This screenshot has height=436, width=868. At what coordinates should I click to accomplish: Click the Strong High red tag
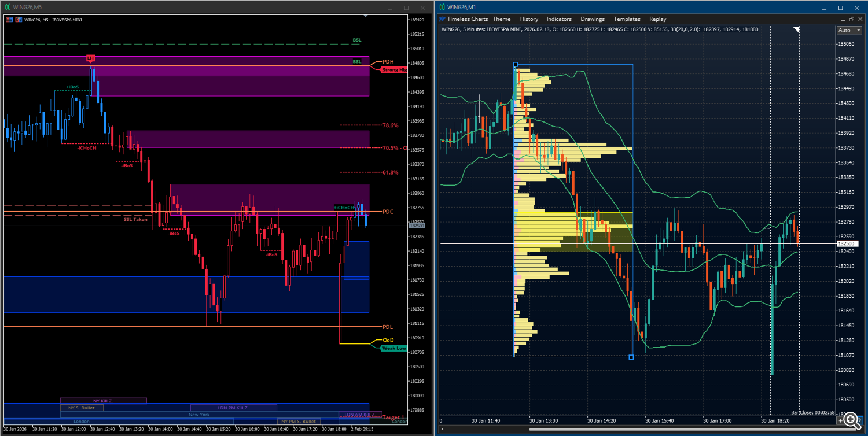point(395,70)
